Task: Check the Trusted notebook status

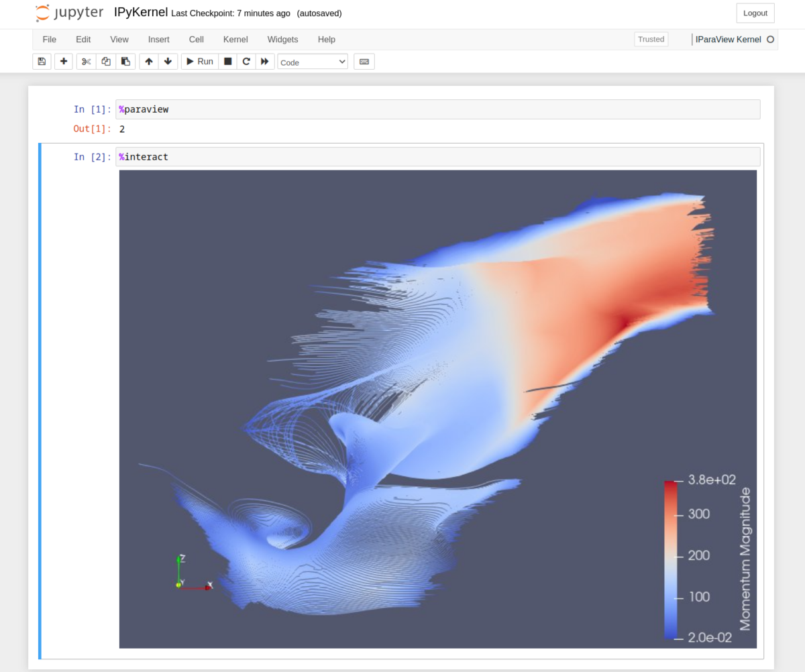Action: [651, 39]
